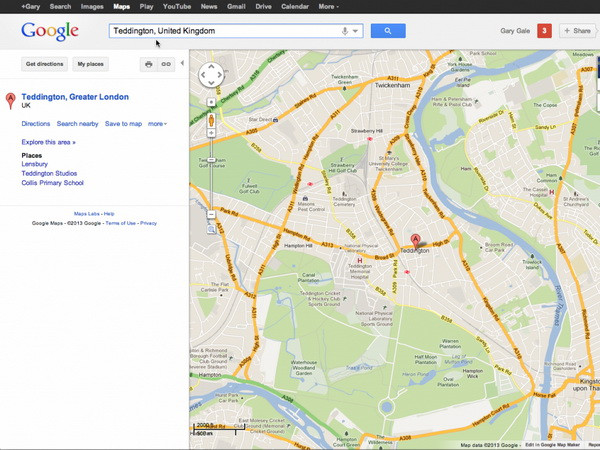Click the link chain icon button
Image resolution: width=600 pixels, height=450 pixels.
click(166, 64)
